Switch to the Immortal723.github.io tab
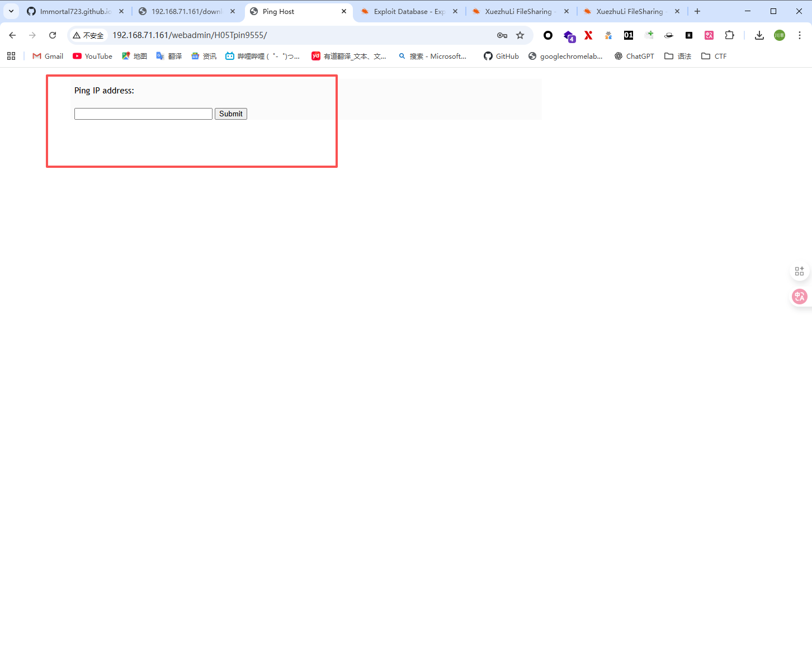 (75, 11)
